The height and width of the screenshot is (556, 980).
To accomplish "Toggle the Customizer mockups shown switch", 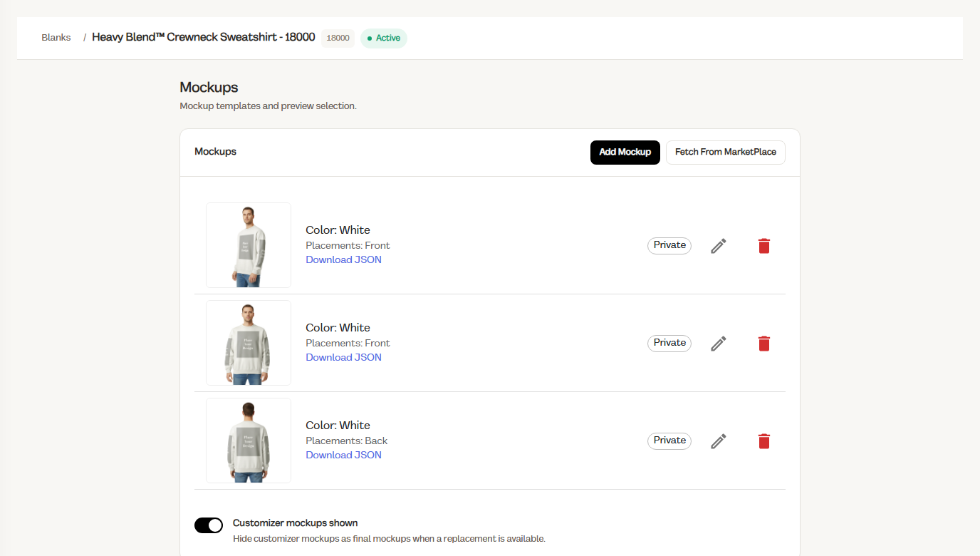I will [x=209, y=525].
